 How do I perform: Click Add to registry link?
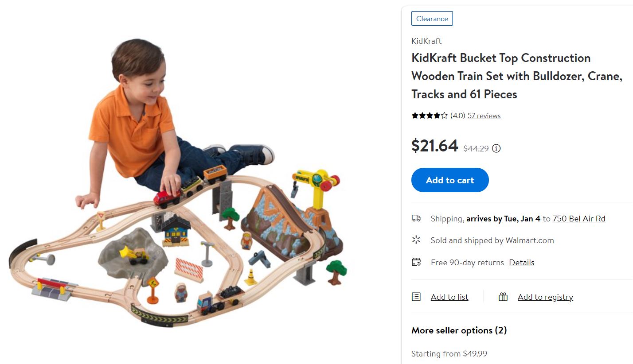pyautogui.click(x=545, y=297)
